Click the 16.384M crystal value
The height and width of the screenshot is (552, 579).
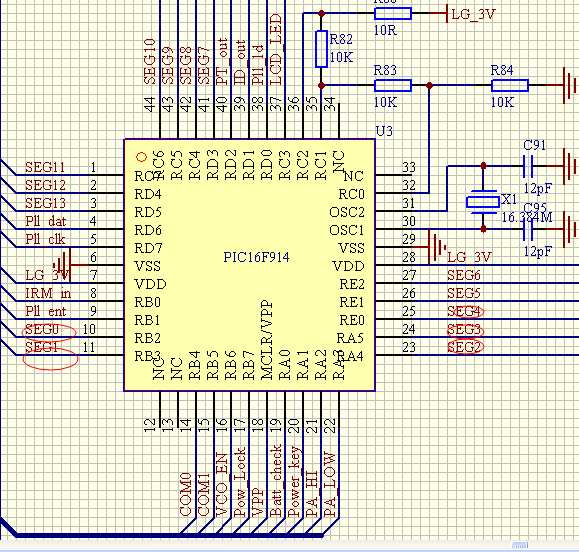pos(527,217)
